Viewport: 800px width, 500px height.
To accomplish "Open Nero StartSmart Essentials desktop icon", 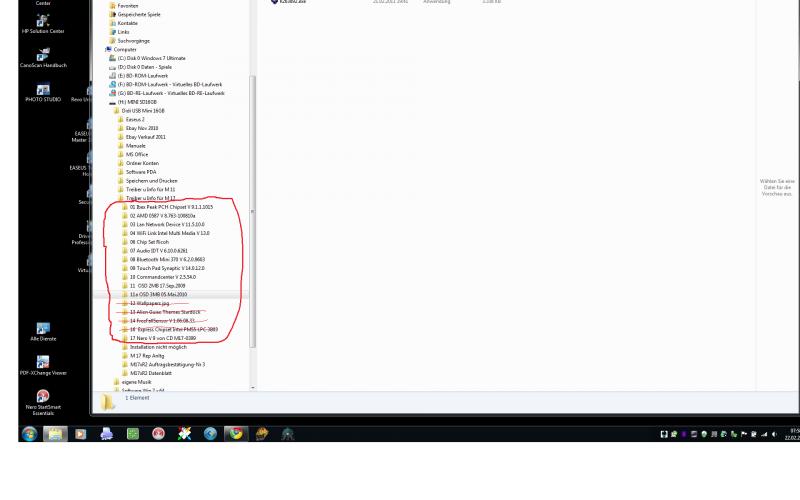I will (43, 403).
